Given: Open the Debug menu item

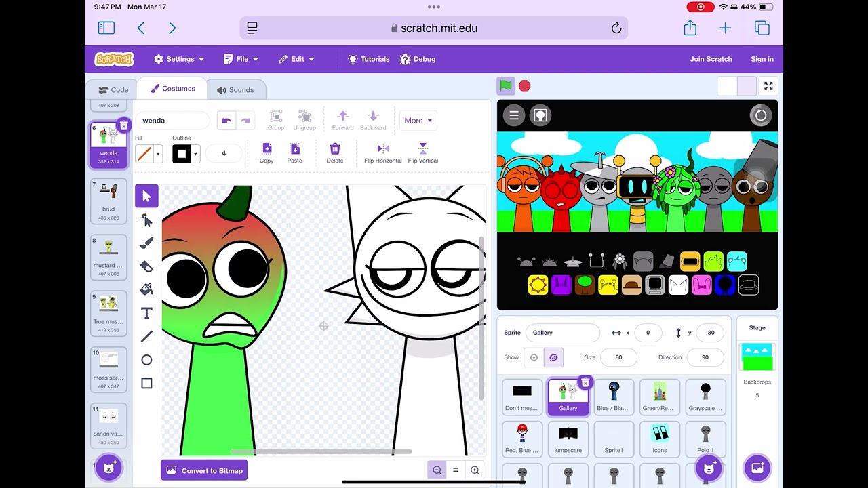Looking at the screenshot, I should point(418,59).
